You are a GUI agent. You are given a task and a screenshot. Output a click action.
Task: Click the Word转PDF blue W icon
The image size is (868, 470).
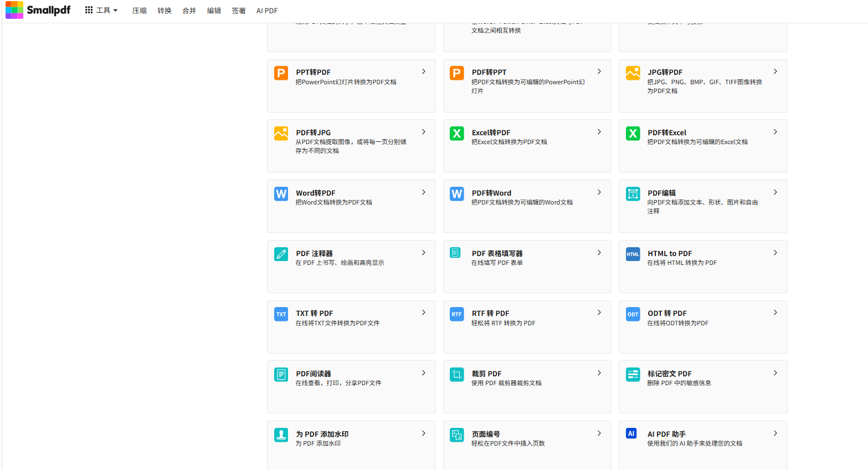coord(281,194)
